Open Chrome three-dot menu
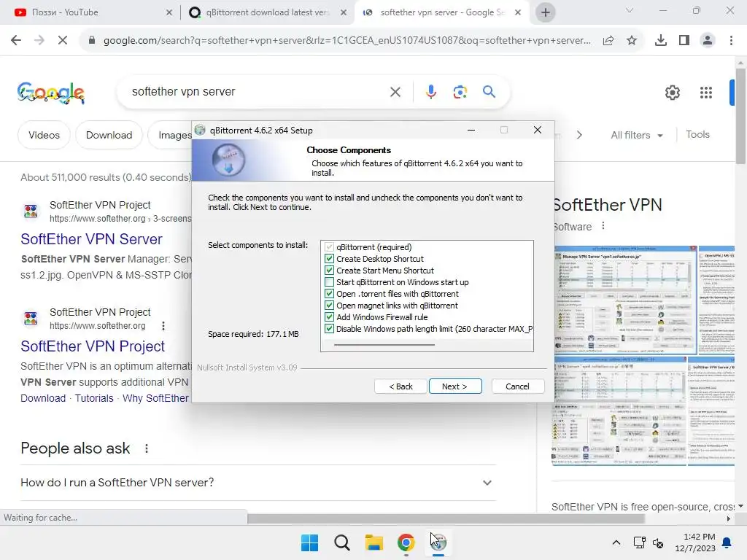This screenshot has width=747, height=560. 731,41
